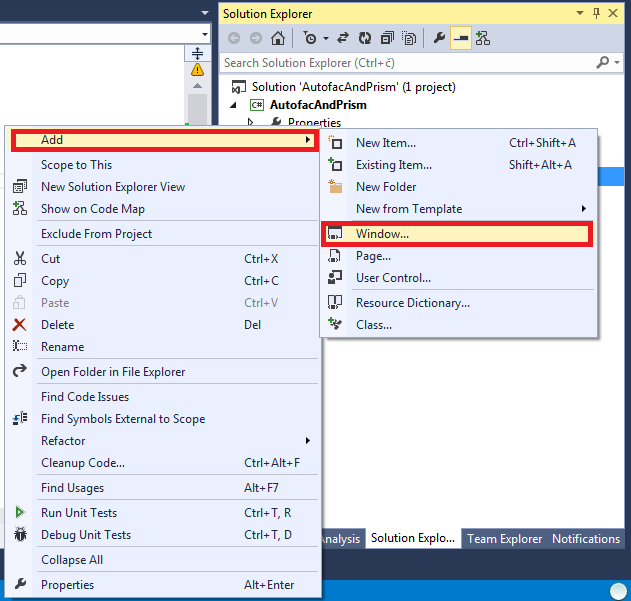Click the Search Solution Explorer field
Image resolution: width=631 pixels, height=601 pixels.
click(x=407, y=63)
